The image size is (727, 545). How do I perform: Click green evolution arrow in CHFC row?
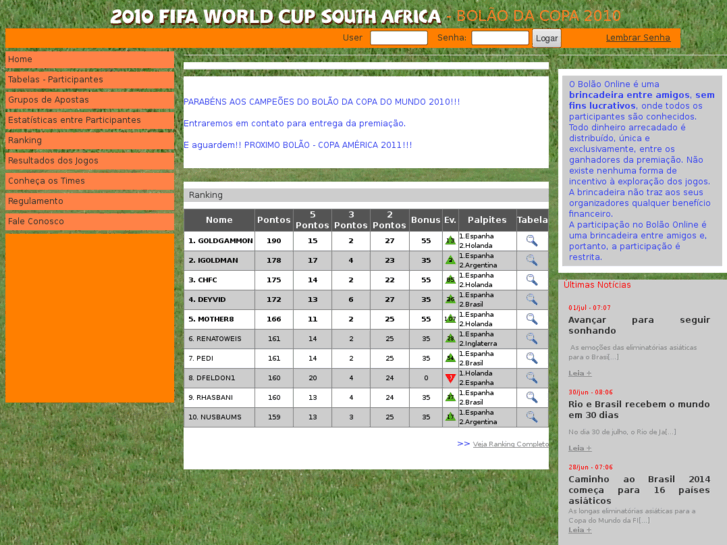click(450, 280)
